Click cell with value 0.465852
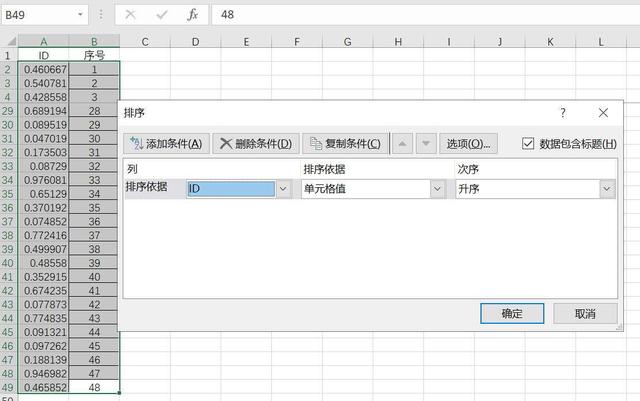This screenshot has height=401, width=640. coord(44,387)
